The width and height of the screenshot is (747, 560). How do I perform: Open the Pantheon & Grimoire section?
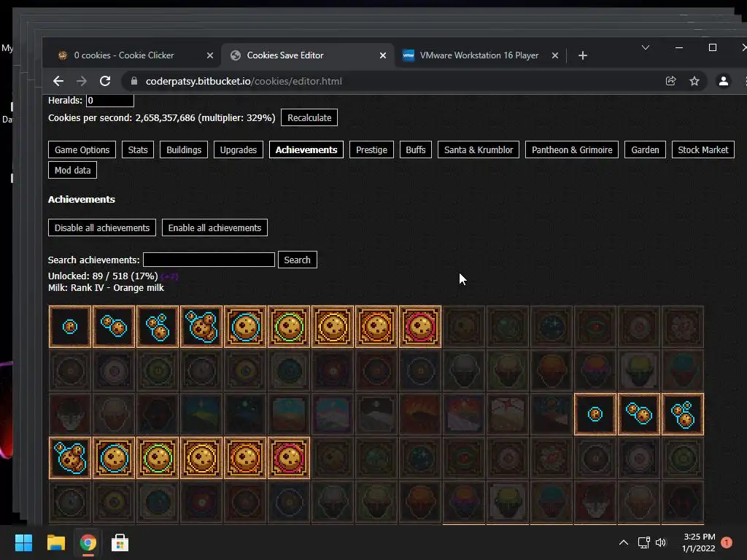(x=572, y=149)
